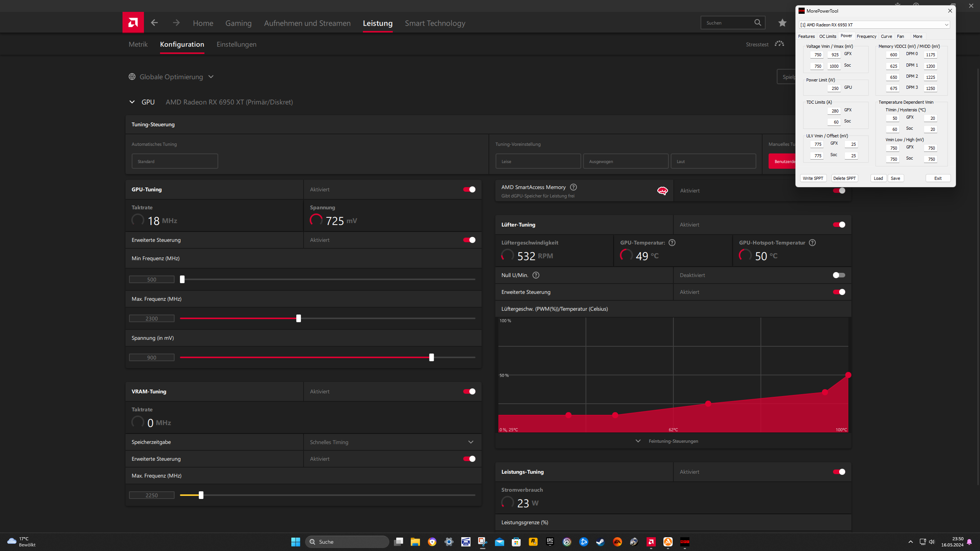Screen dimensions: 980x551
Task: Click the AMD logo home icon
Action: point(133,23)
